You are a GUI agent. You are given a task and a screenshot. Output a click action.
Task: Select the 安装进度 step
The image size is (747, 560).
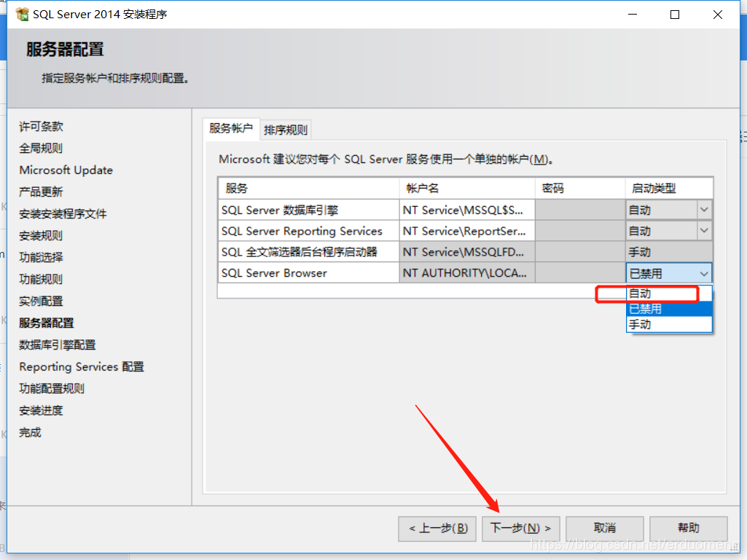[x=41, y=411]
